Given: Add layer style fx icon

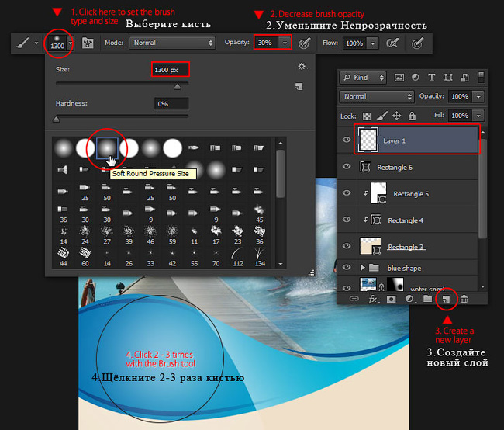Looking at the screenshot, I should 373,300.
